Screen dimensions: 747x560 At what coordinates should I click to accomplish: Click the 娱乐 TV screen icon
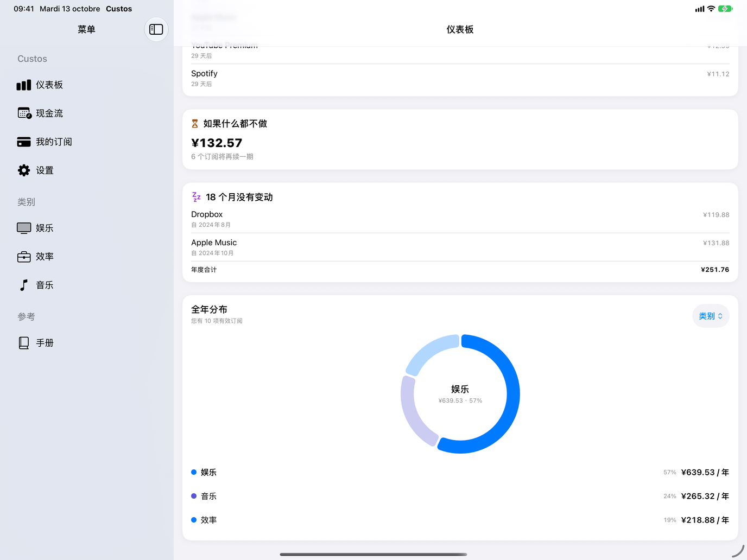pos(24,228)
